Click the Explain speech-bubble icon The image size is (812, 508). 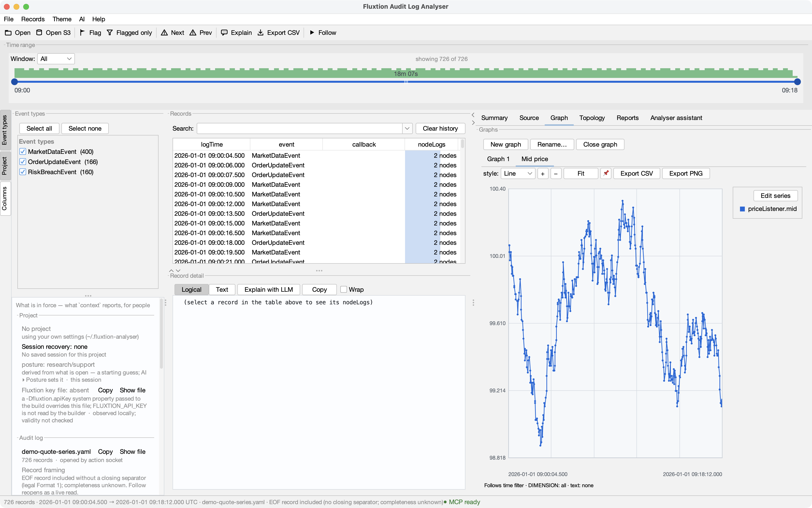click(x=224, y=33)
